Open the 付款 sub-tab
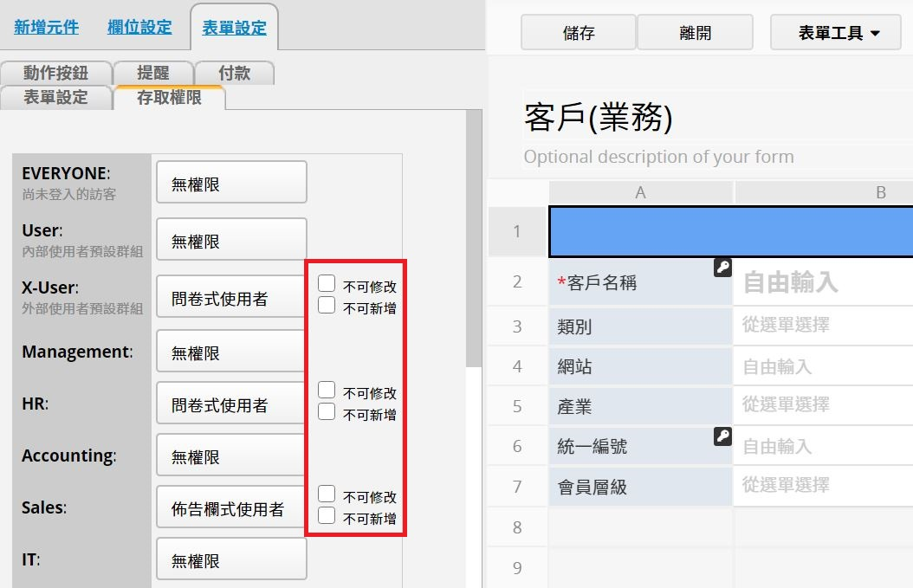This screenshot has height=588, width=913. click(234, 73)
